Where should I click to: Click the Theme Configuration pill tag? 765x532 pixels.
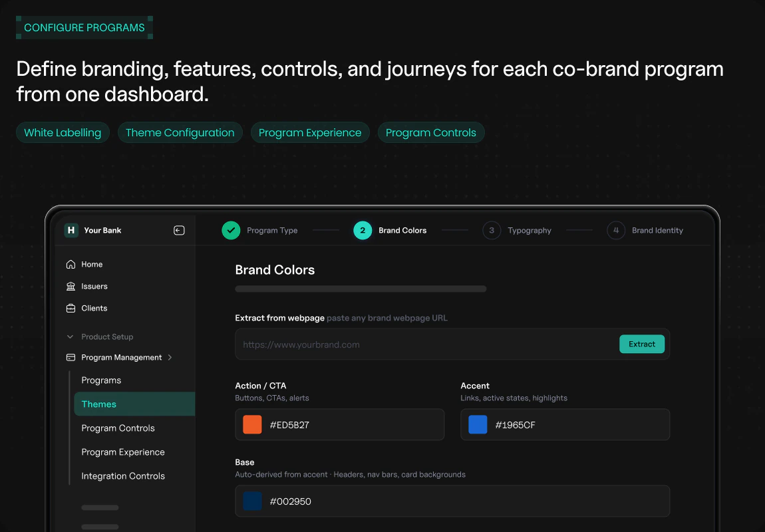tap(180, 132)
